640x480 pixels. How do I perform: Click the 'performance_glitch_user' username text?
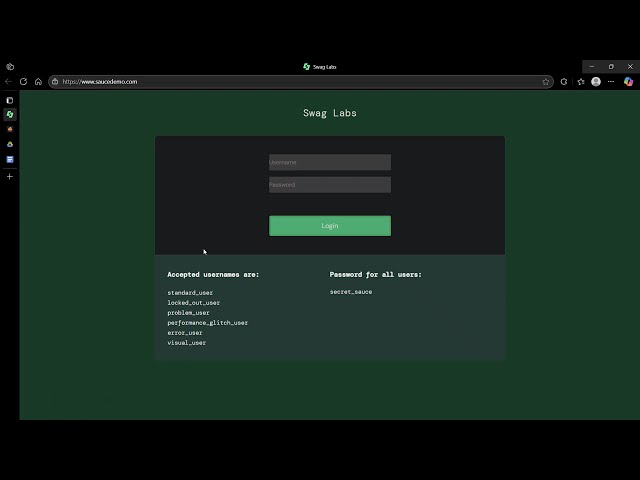pos(207,323)
